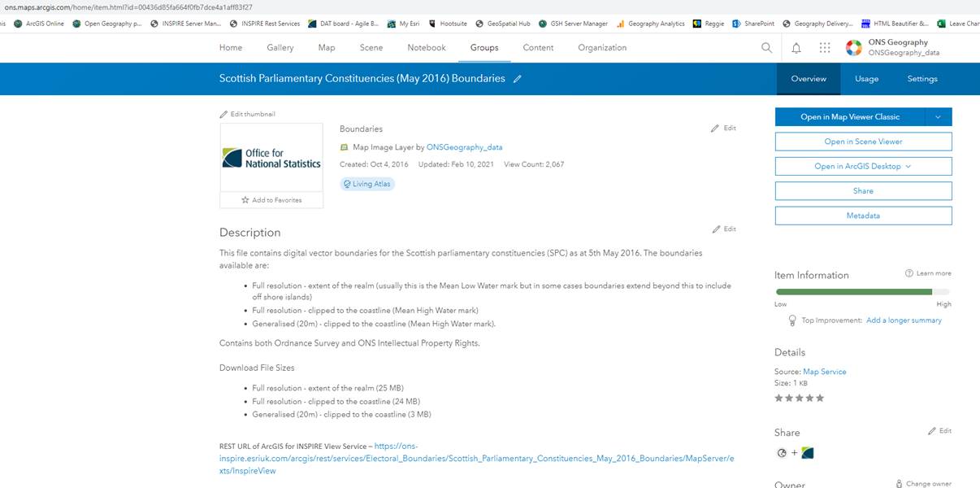
Task: Open the app launcher grid
Action: (825, 48)
